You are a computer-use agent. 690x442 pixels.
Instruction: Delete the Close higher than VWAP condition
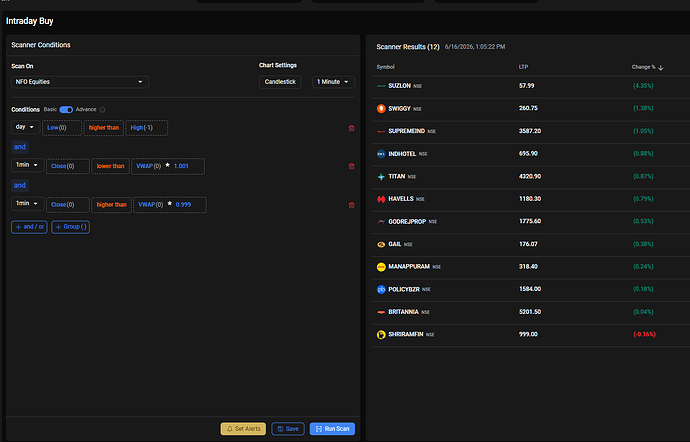351,205
